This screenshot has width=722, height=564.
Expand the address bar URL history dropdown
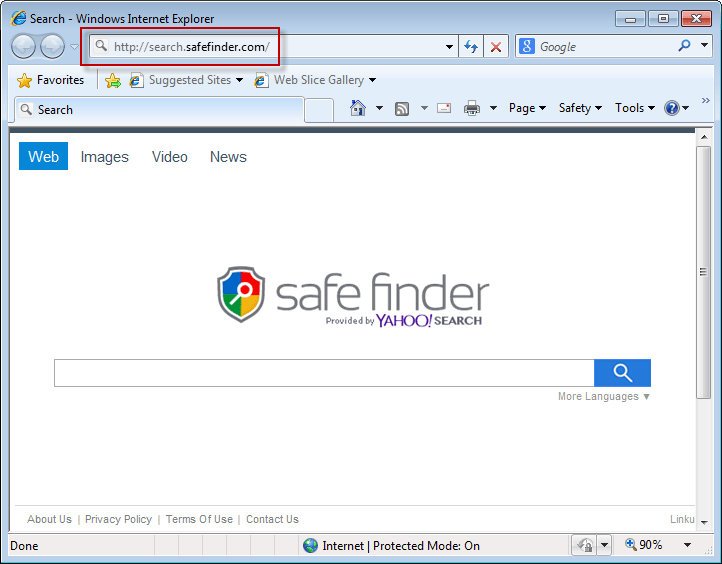(449, 47)
